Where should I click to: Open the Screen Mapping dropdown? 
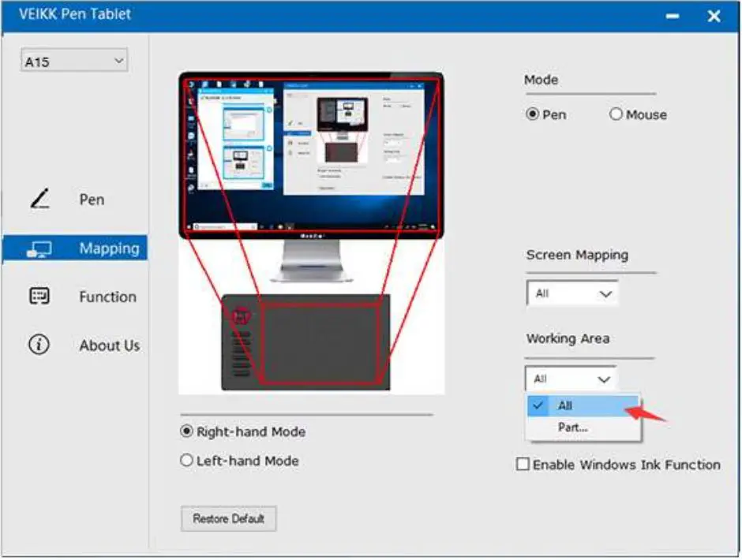coord(572,293)
